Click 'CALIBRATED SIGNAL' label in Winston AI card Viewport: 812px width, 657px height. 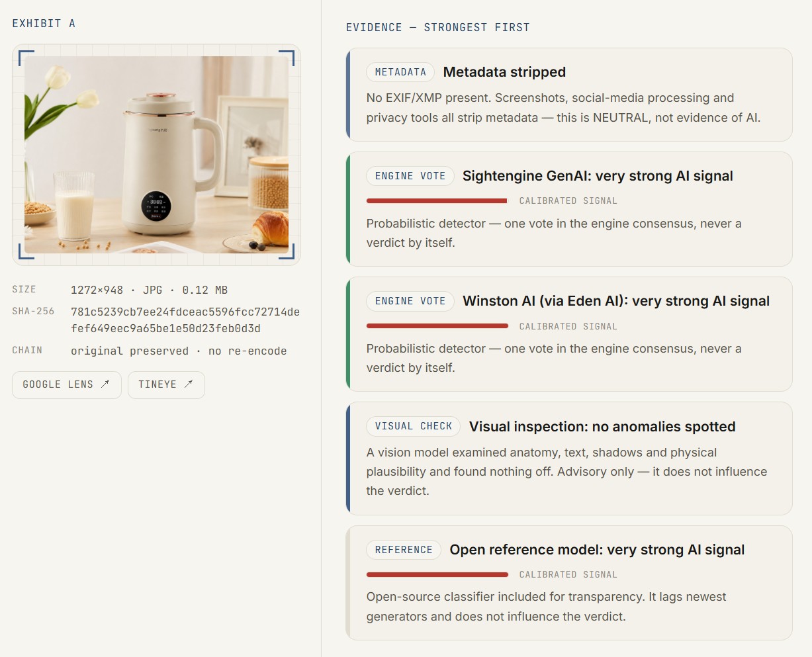(568, 326)
